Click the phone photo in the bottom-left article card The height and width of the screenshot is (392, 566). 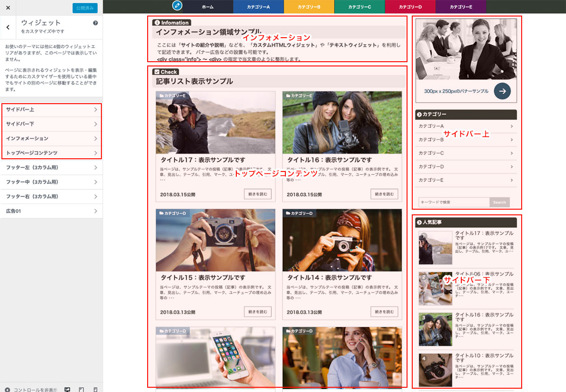click(216, 358)
